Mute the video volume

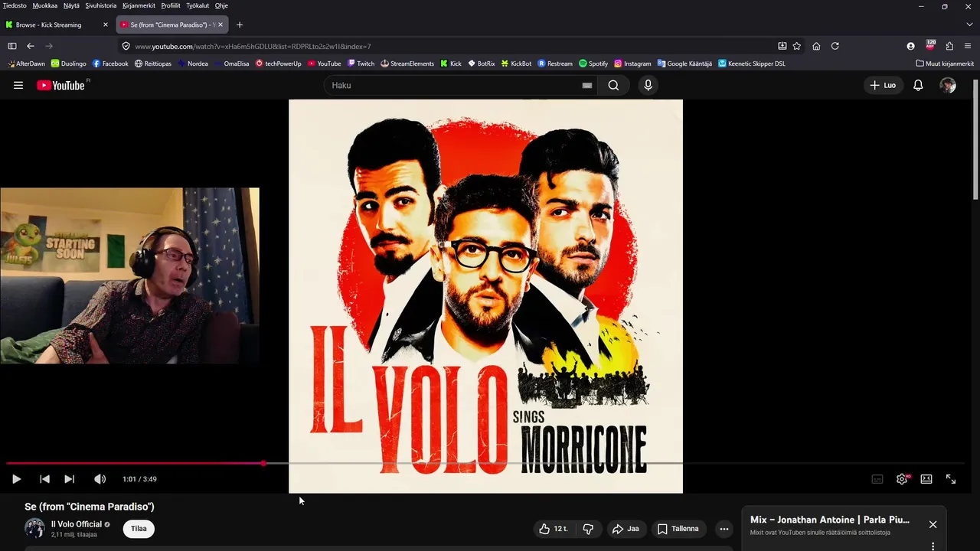(x=100, y=479)
